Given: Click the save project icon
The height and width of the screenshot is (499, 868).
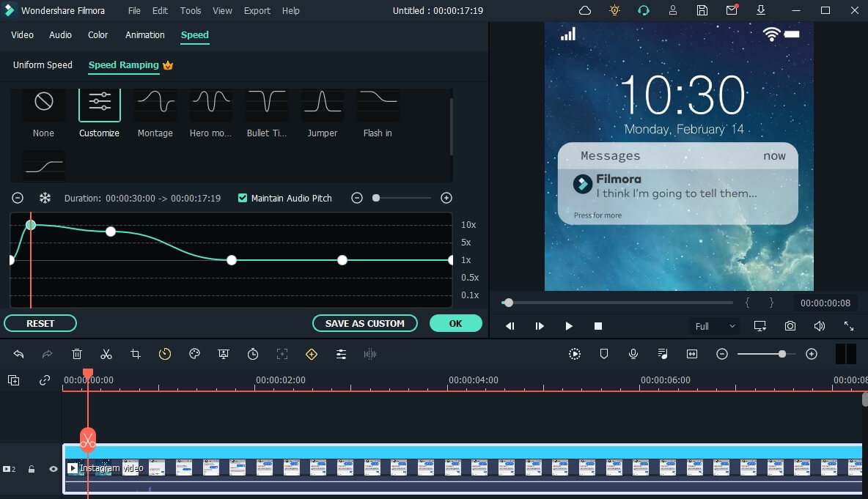Looking at the screenshot, I should pyautogui.click(x=702, y=10).
